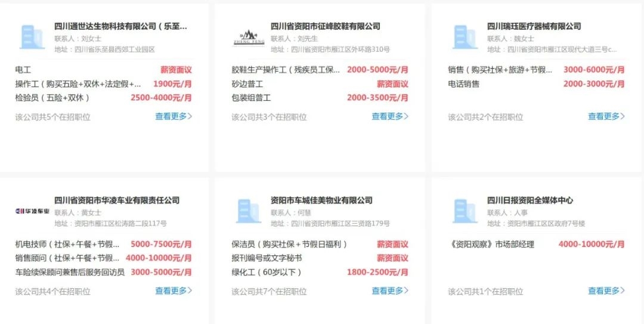Image resolution: width=644 pixels, height=324 pixels.
Task: Open the 胶鞋生产操作工 job listing
Action: click(x=286, y=70)
